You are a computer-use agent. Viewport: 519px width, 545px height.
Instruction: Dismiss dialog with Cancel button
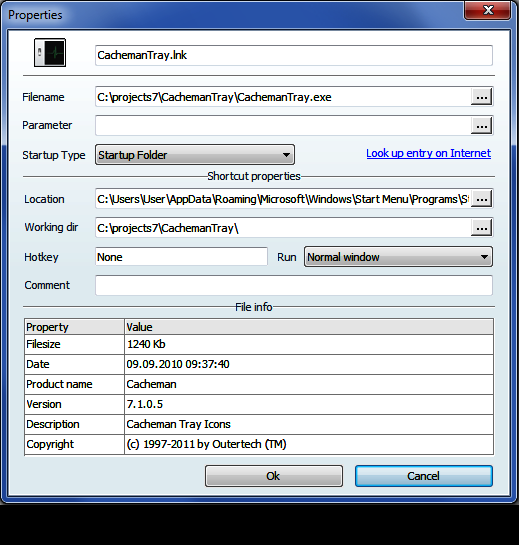pos(424,476)
